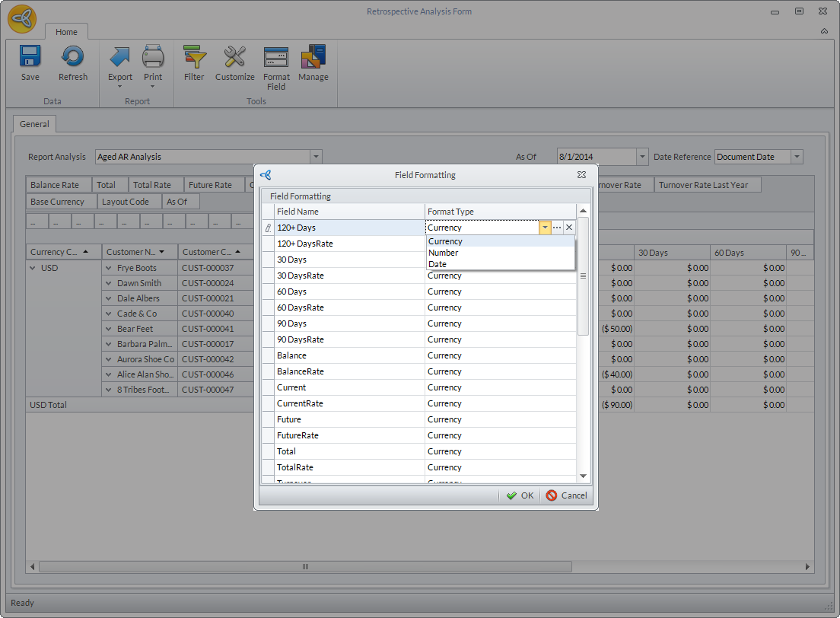Choose Date in the dropdown list
The width and height of the screenshot is (840, 618).
click(437, 264)
